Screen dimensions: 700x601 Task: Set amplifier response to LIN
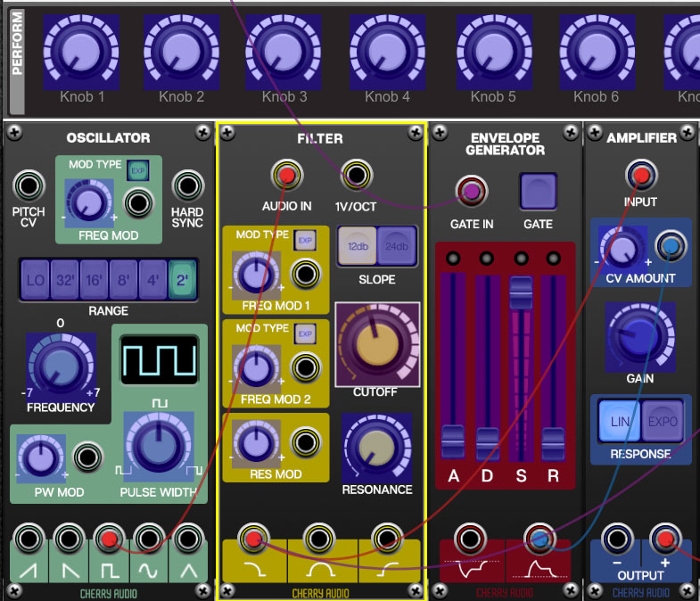point(620,421)
